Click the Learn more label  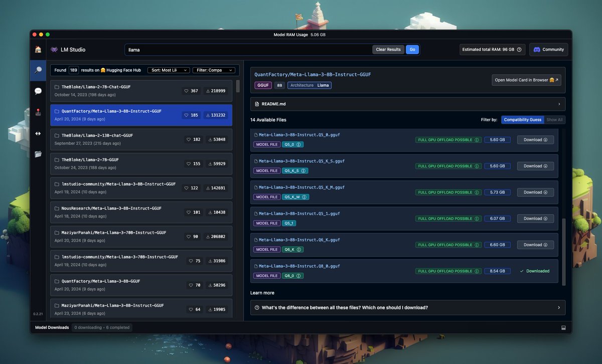click(x=262, y=293)
